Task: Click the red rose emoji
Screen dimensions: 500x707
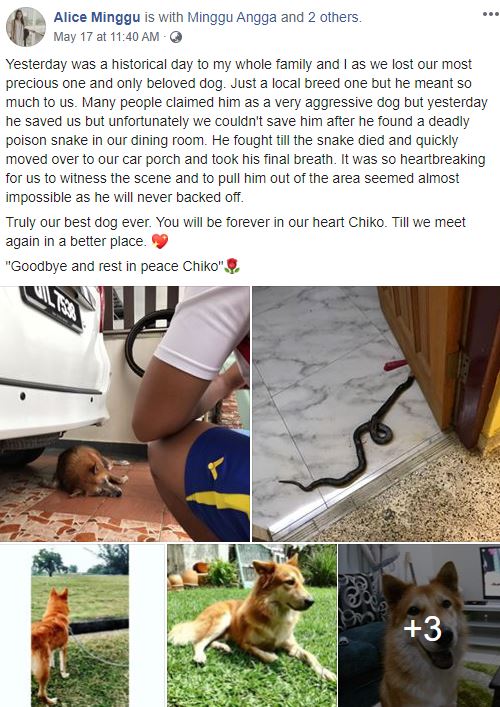Action: pyautogui.click(x=232, y=266)
